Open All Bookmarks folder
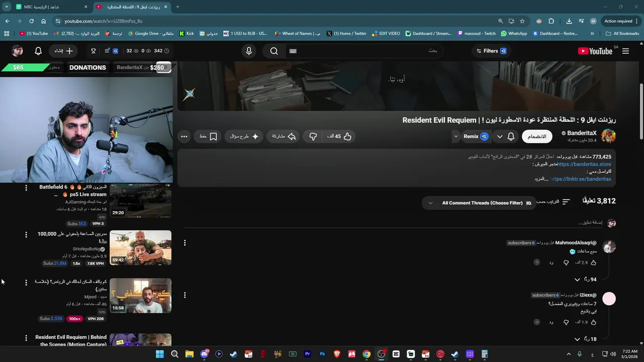Screen dimensions: 644x362 click(x=622, y=34)
